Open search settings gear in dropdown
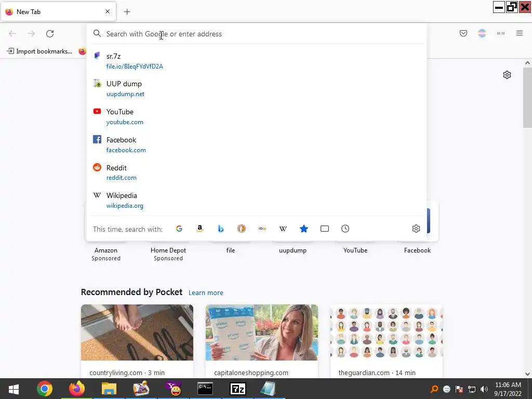 coord(416,229)
